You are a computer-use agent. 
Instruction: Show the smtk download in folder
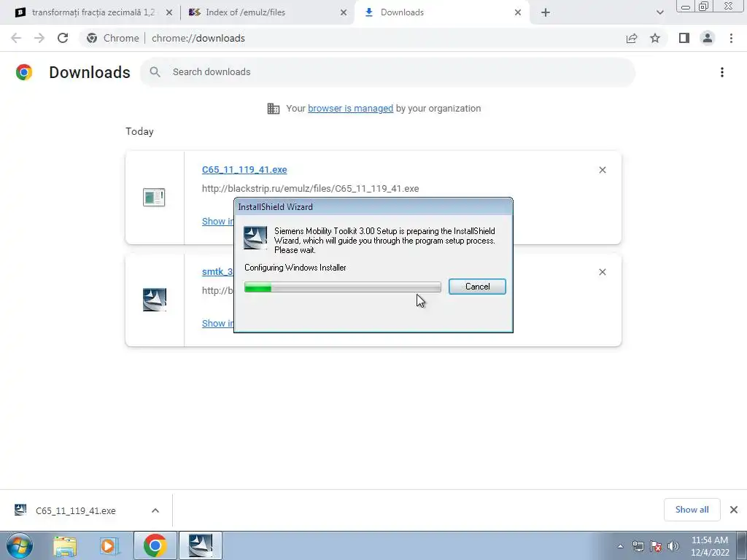tap(217, 323)
